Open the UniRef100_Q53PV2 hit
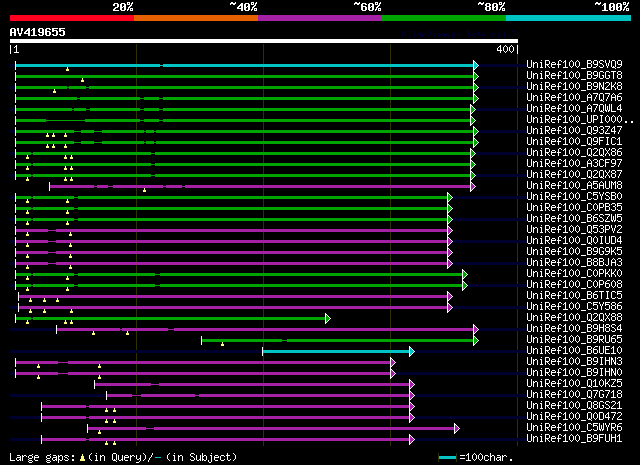 tap(574, 230)
